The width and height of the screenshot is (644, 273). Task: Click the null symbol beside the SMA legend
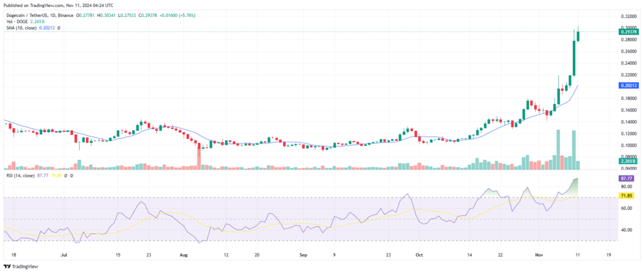[58, 26]
